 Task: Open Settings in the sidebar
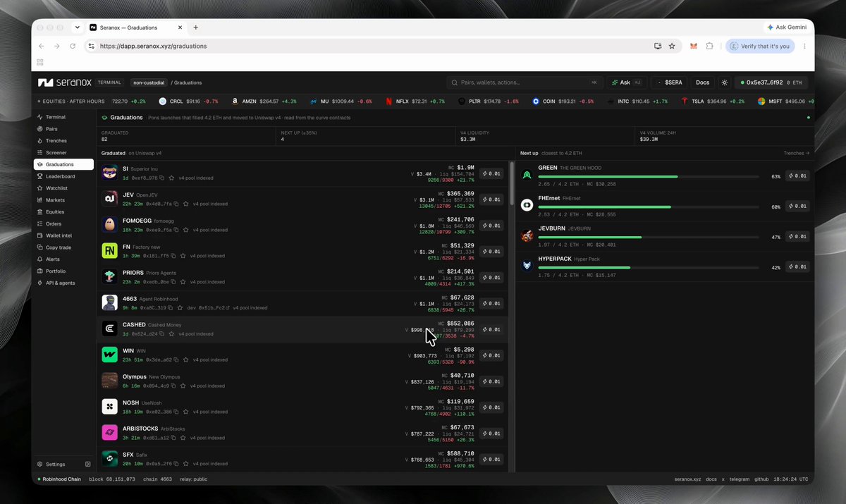(x=56, y=465)
